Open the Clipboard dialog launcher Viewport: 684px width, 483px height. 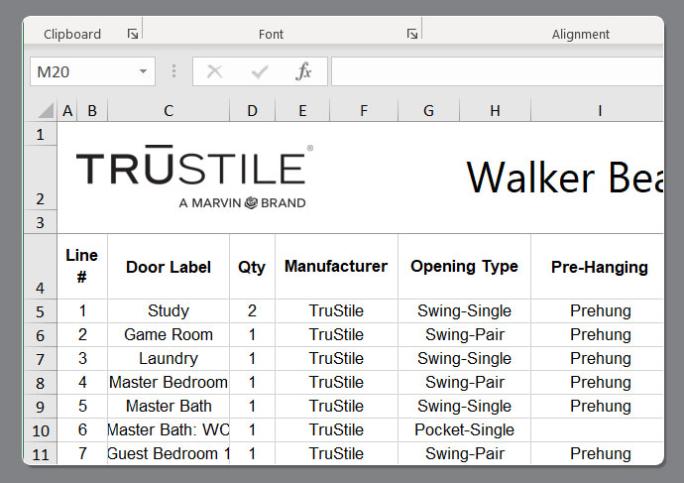(133, 34)
